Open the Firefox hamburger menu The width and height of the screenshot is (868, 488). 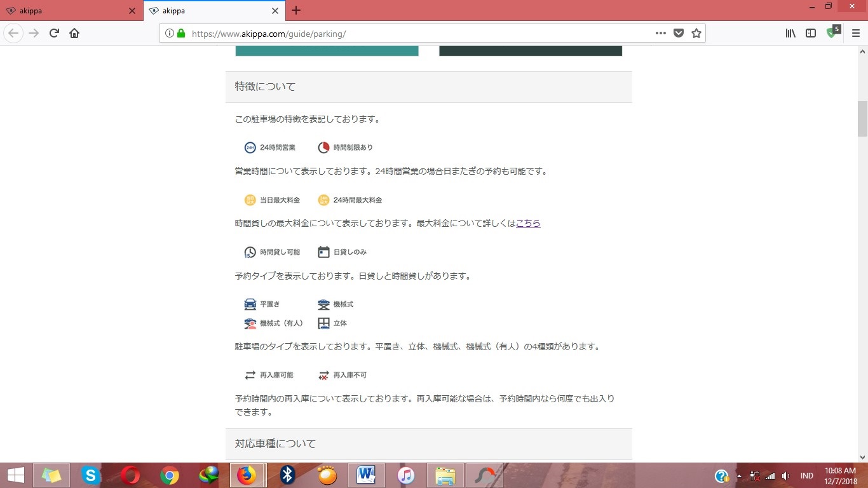[x=855, y=34]
